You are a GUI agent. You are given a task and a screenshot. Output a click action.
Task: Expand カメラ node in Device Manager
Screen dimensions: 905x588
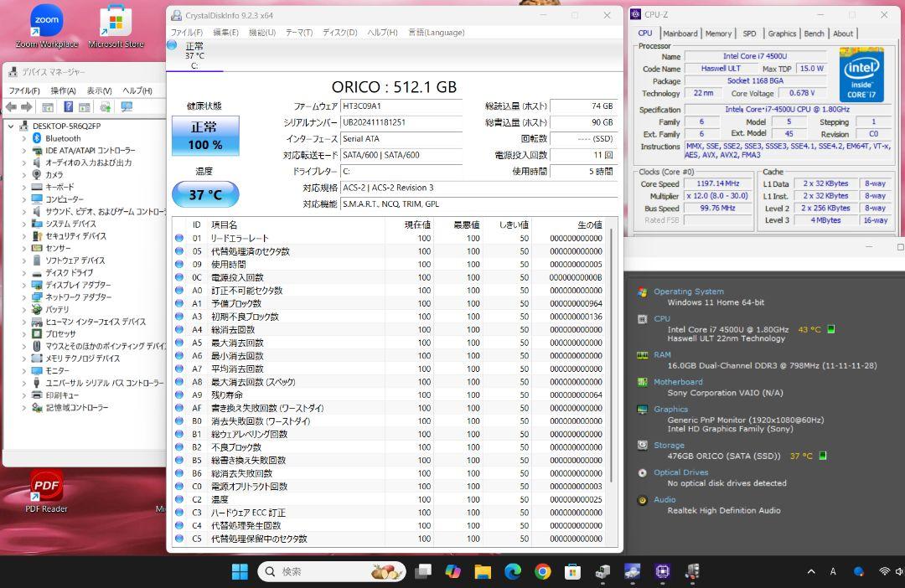pyautogui.click(x=23, y=175)
